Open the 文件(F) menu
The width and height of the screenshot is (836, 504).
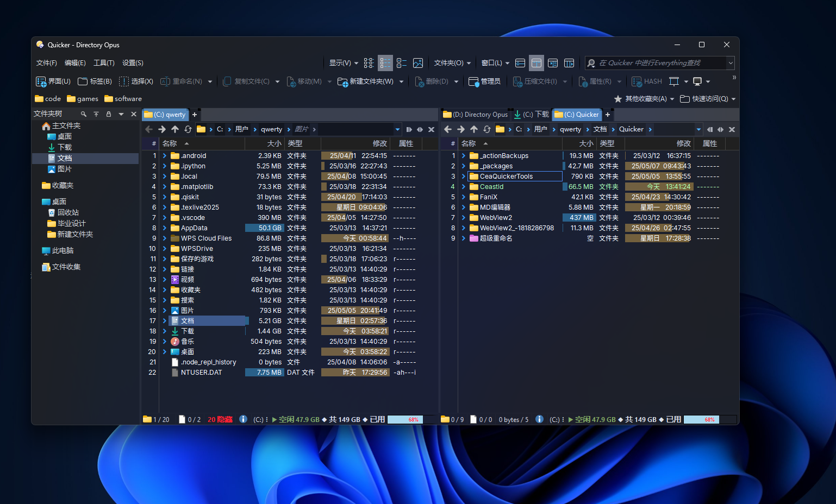click(47, 63)
